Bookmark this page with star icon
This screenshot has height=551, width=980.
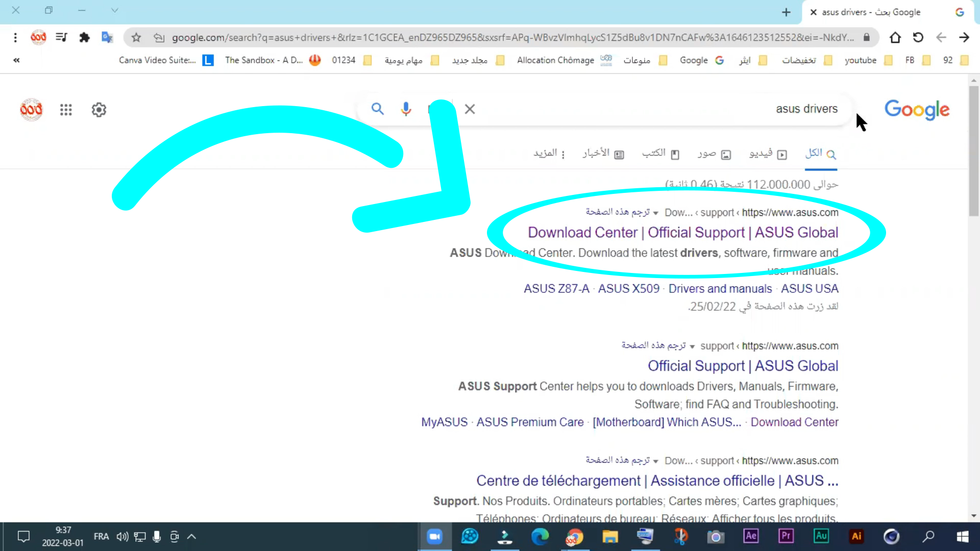136,37
